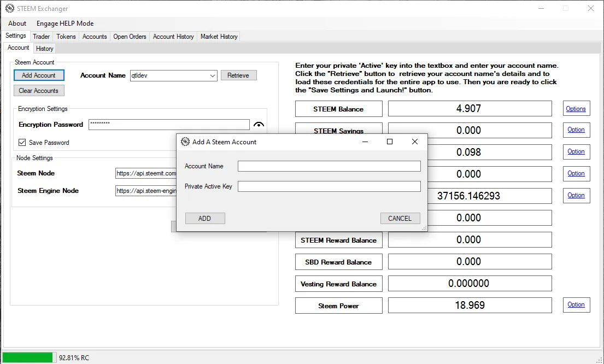The image size is (604, 364).
Task: Click the STEEM Exchanger title bar logo icon
Action: pyautogui.click(x=10, y=8)
